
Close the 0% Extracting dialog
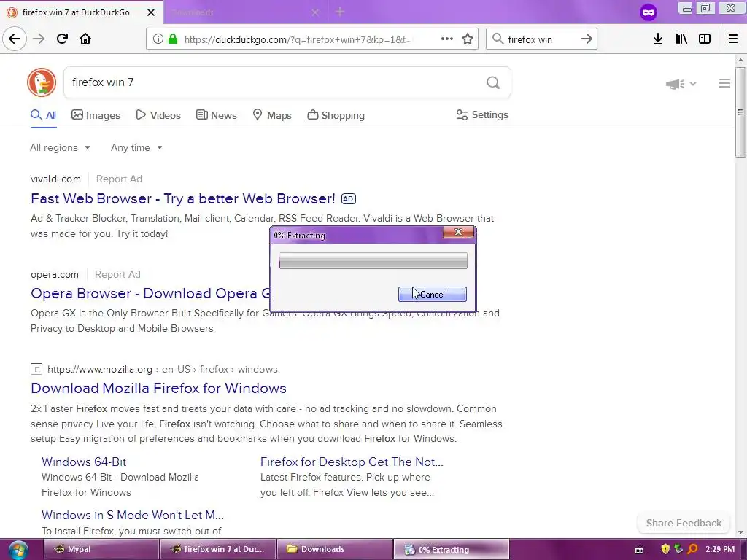coord(458,232)
